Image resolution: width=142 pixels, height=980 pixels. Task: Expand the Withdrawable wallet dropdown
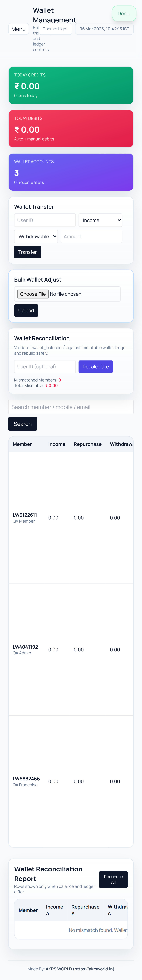36,237
